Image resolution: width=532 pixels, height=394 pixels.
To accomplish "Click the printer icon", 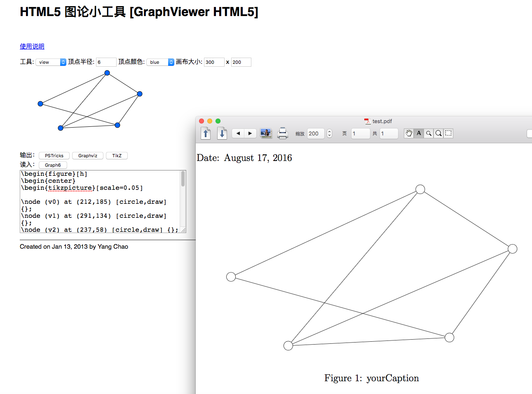I will (283, 133).
